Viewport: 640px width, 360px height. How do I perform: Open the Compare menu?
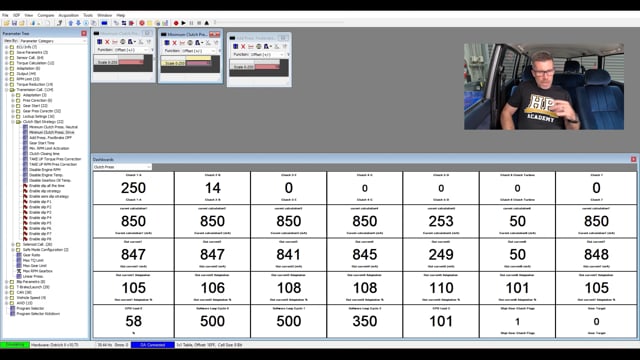pos(46,15)
